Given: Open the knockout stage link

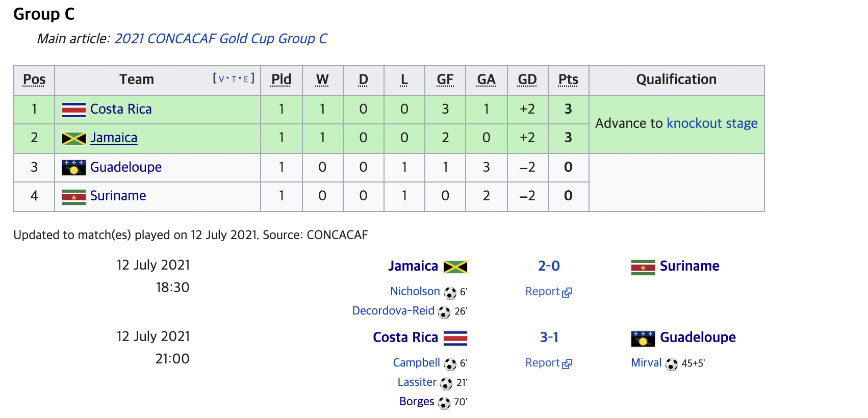Looking at the screenshot, I should [x=712, y=123].
